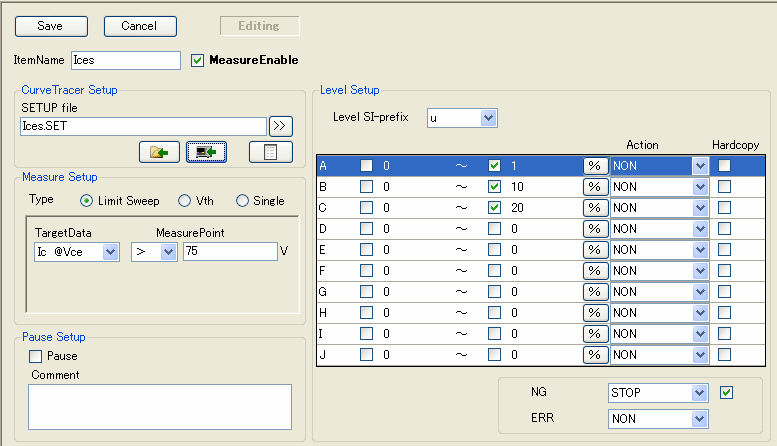Open the setup list document icon
The image size is (777, 446).
tap(271, 152)
